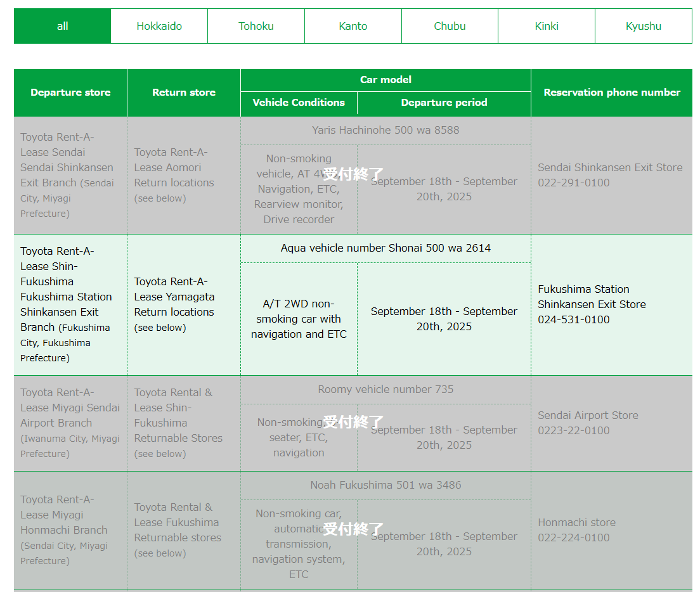Switch to the Tohoku region tab

coord(256,26)
